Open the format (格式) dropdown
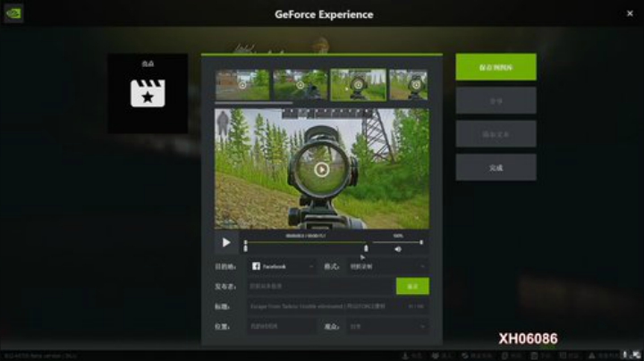644x361 pixels. coord(387,266)
